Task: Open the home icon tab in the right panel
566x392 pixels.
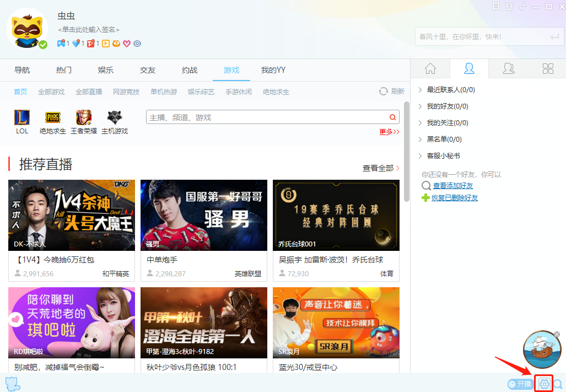Action: tap(430, 68)
